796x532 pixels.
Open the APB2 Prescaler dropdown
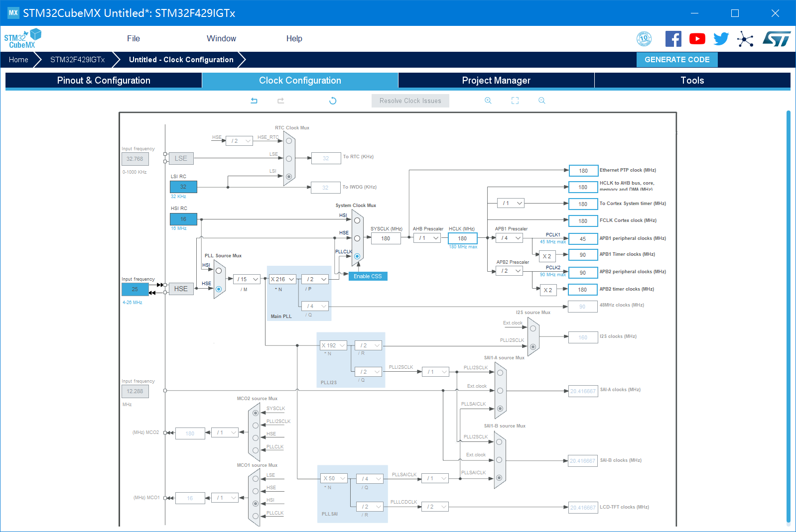510,271
